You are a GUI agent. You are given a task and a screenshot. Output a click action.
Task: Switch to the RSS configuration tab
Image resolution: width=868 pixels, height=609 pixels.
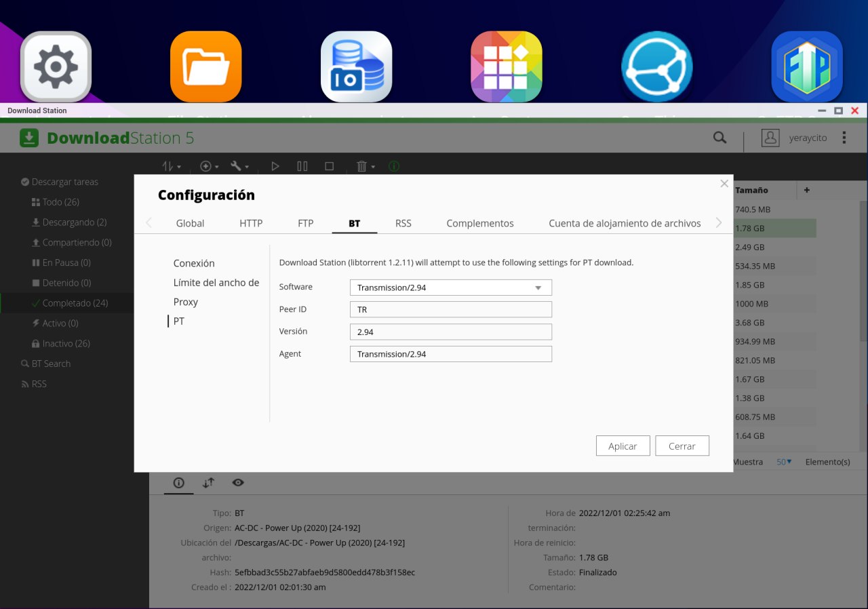(403, 223)
